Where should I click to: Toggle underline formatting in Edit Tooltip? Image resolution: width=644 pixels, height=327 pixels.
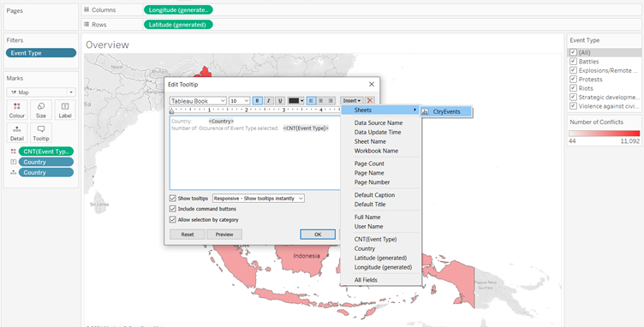click(280, 100)
